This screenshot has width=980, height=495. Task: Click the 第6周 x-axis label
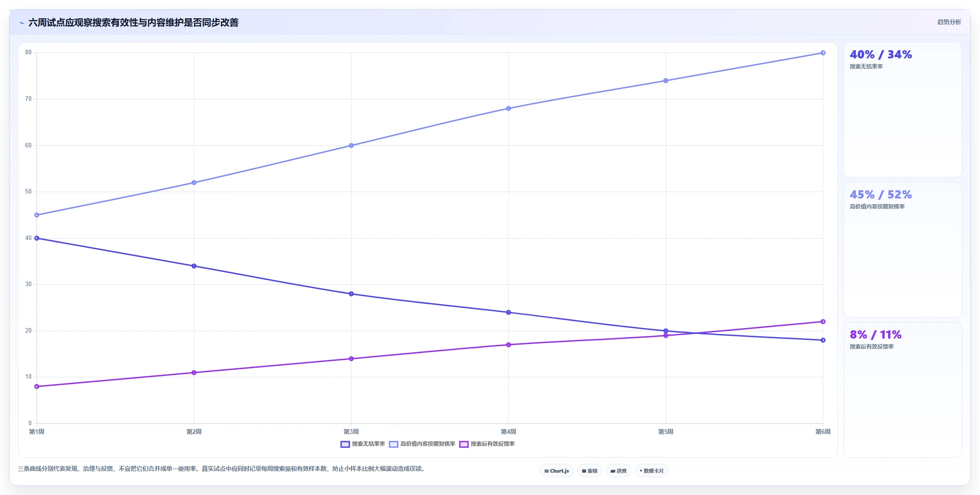823,432
